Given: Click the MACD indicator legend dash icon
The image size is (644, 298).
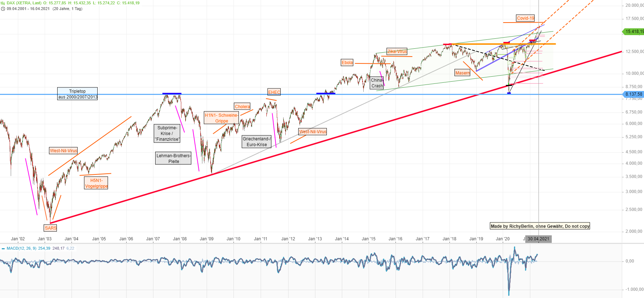Looking at the screenshot, I should [3, 248].
